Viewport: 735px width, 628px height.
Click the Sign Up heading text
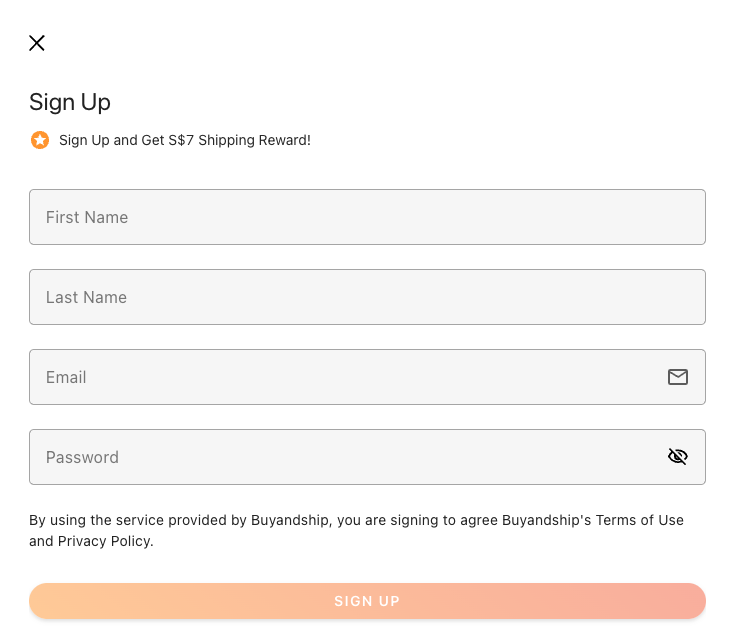[70, 102]
